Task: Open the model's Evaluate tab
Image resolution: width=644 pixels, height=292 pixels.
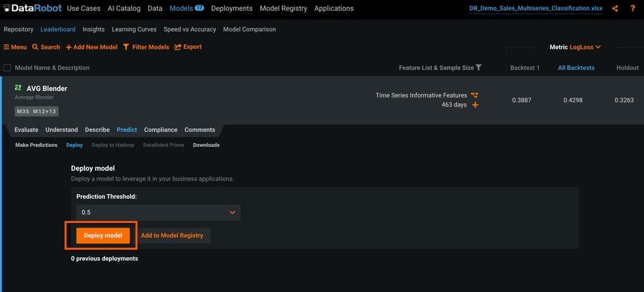Action: tap(26, 130)
